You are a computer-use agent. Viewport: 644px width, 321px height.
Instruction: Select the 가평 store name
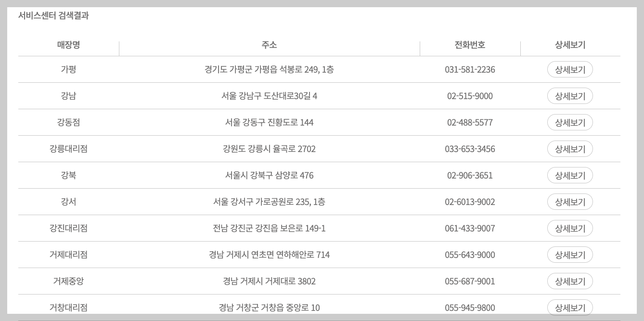(68, 69)
